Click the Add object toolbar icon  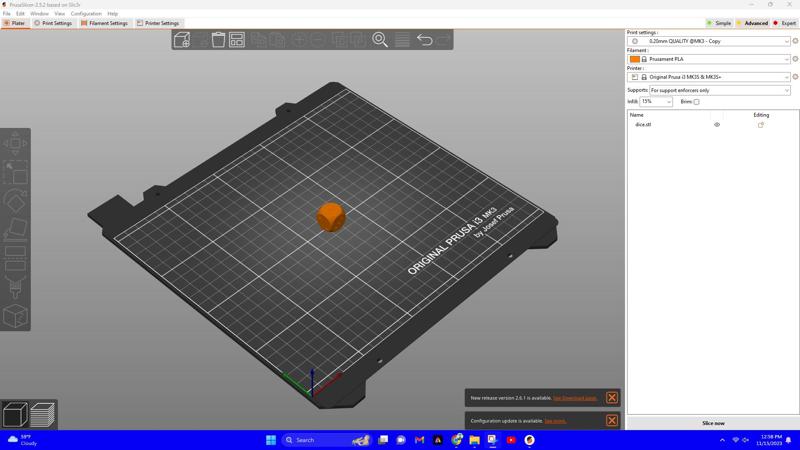click(182, 40)
